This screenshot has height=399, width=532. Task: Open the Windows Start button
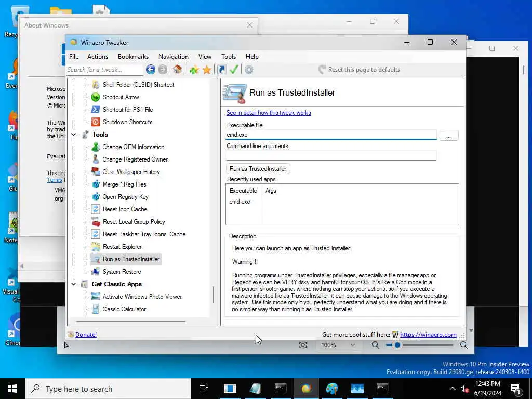pyautogui.click(x=12, y=389)
